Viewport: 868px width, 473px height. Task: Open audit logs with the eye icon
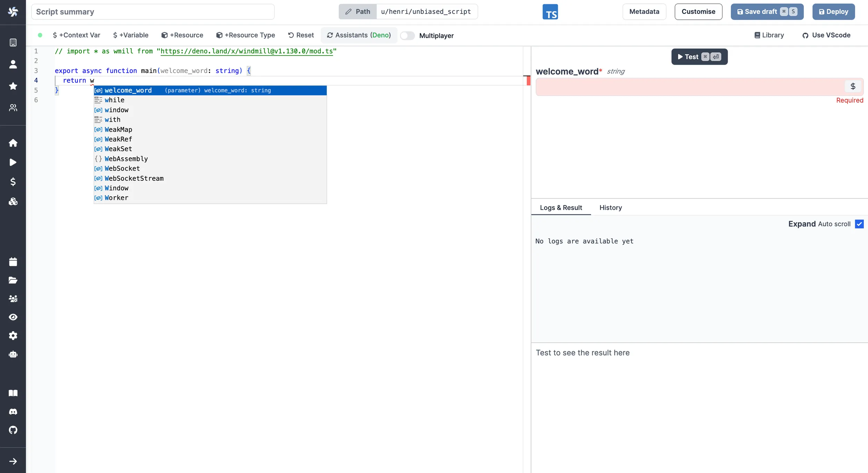(x=13, y=317)
